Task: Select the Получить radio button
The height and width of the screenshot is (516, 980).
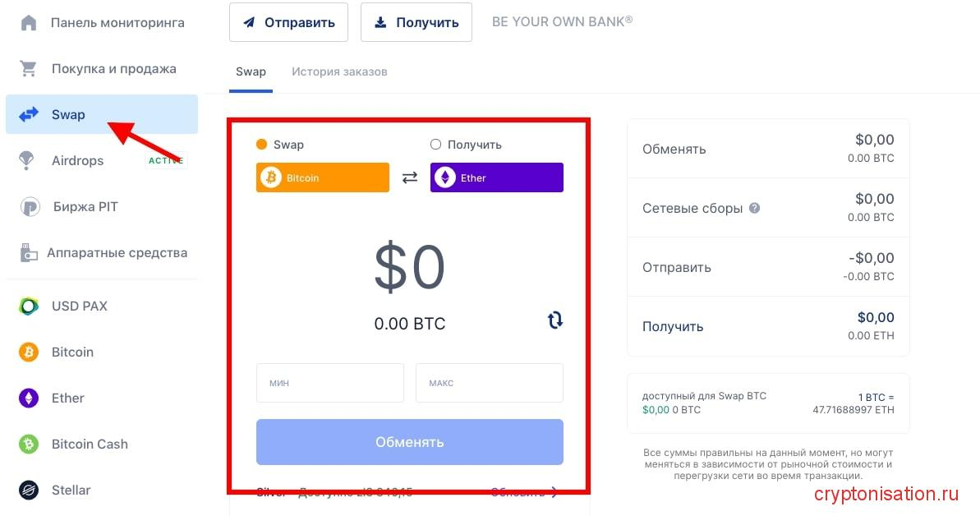Action: (x=436, y=145)
